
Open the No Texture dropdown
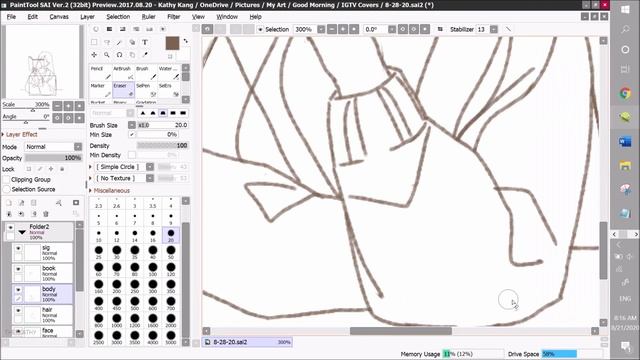[150, 178]
